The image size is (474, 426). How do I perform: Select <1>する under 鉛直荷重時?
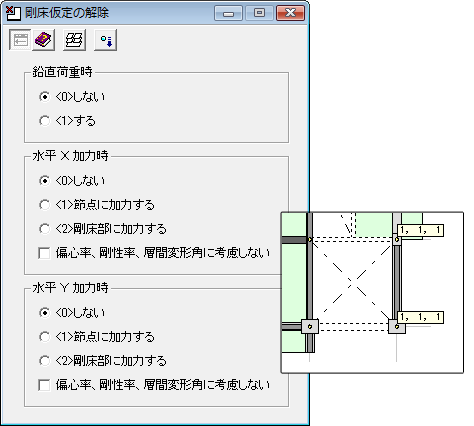click(x=44, y=121)
